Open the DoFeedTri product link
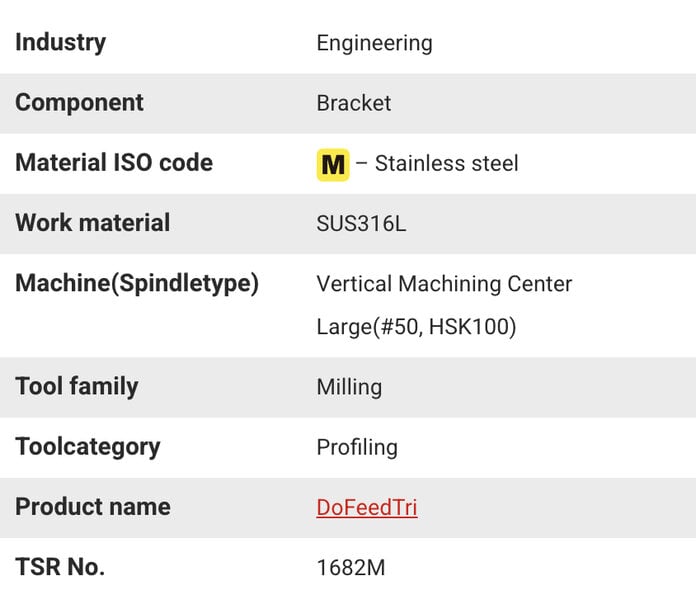 pyautogui.click(x=367, y=507)
